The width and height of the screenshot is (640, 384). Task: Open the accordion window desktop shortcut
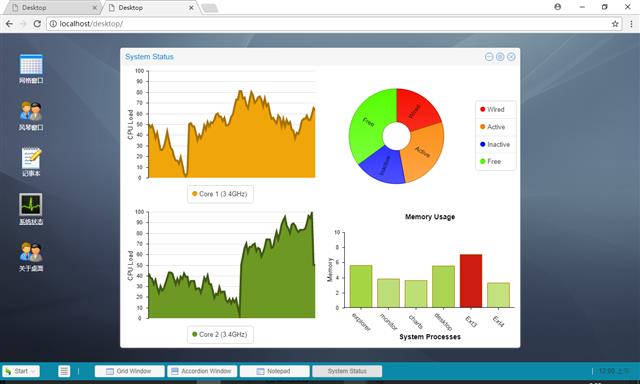click(x=31, y=116)
